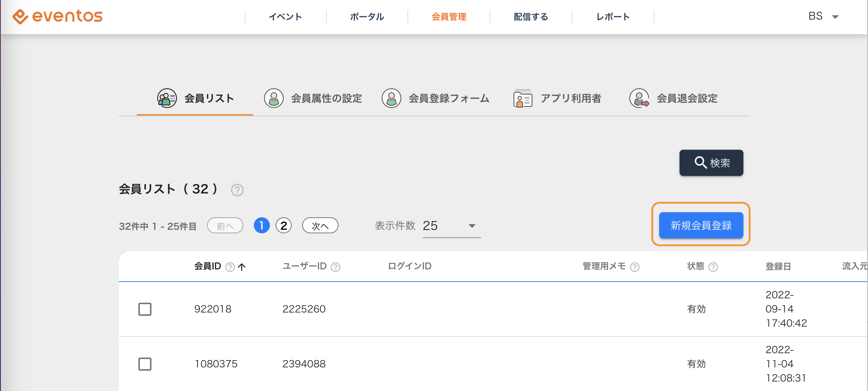Open the 会員管理 menu
Image resolution: width=868 pixels, height=391 pixels.
pyautogui.click(x=449, y=17)
